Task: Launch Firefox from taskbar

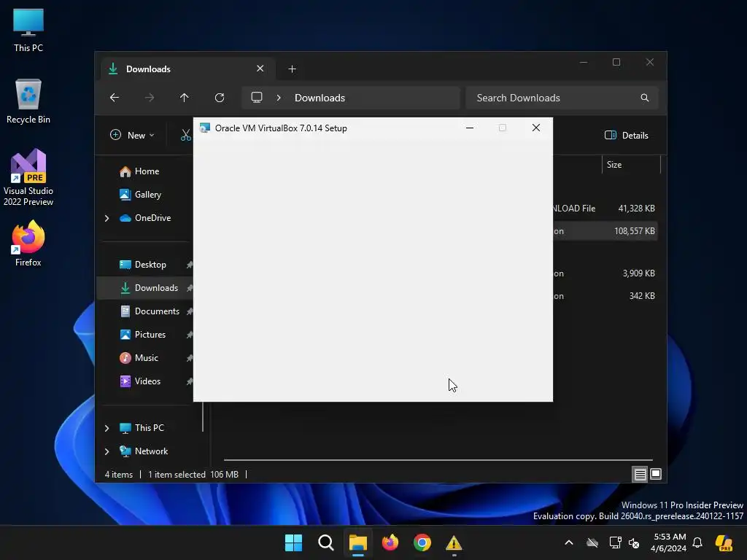Action: [x=390, y=542]
